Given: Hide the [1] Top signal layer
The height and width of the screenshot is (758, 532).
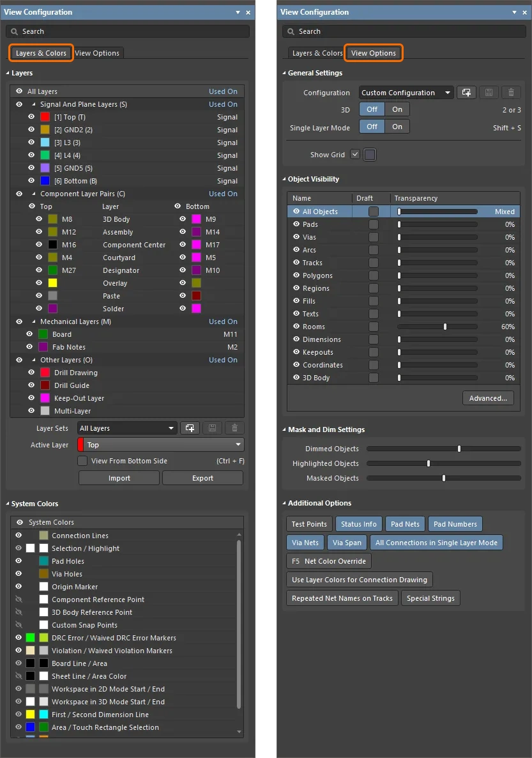Looking at the screenshot, I should click(31, 116).
